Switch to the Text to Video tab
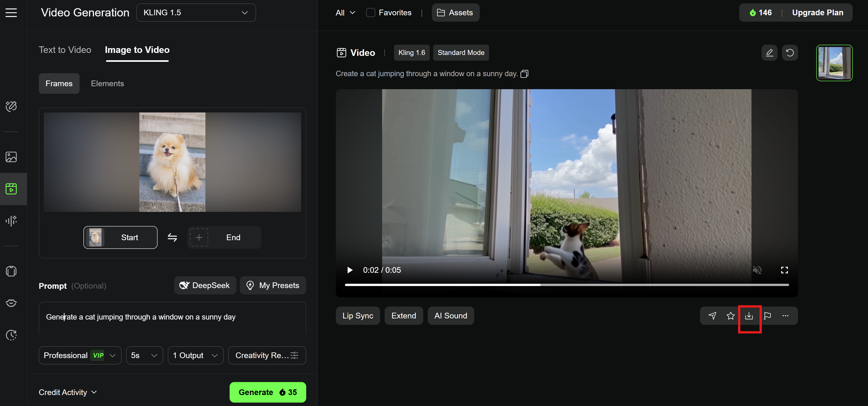 click(65, 50)
